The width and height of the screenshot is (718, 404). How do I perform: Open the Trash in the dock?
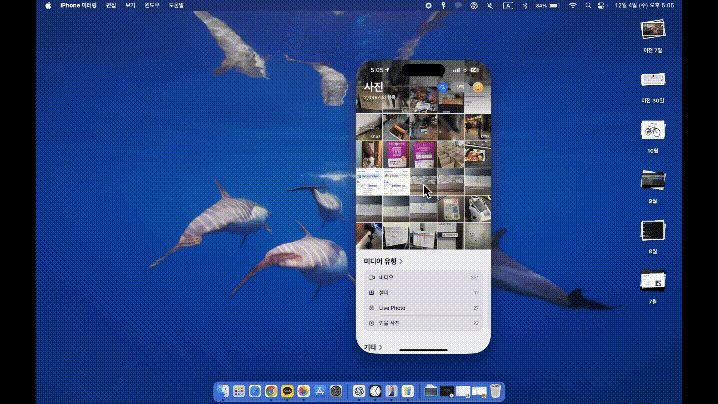pos(496,391)
